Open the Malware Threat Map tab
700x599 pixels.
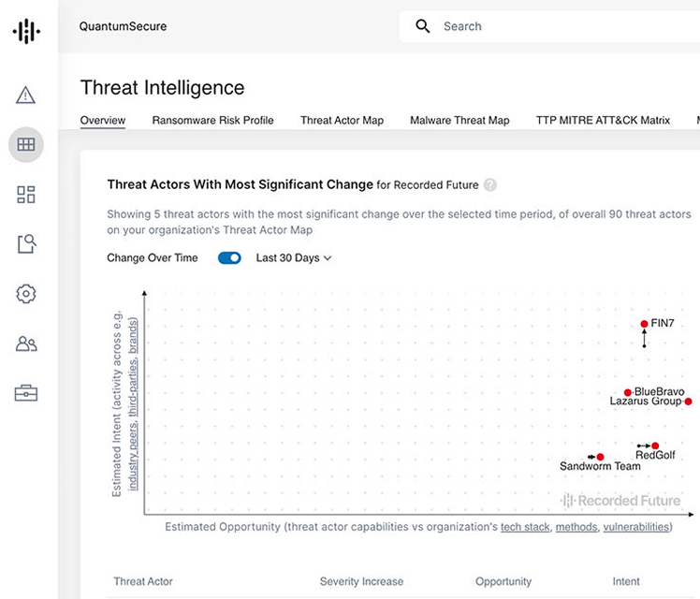(459, 121)
